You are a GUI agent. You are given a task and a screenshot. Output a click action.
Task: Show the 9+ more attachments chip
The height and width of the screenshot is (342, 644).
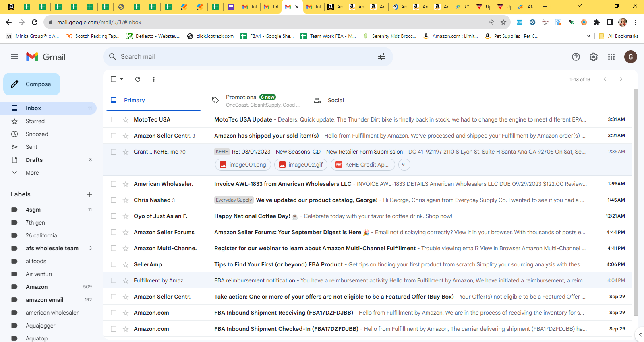point(404,165)
